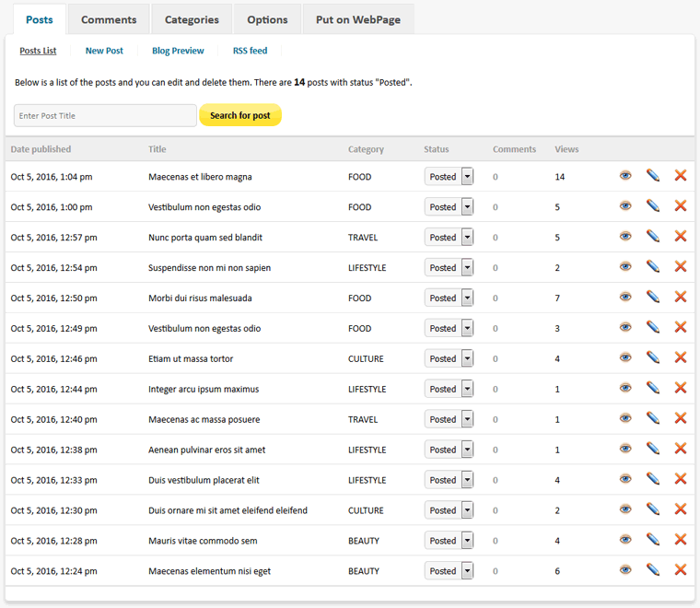Edit 'Aenean pulvinar eros sit amet' post
700x608 pixels.
tap(653, 449)
